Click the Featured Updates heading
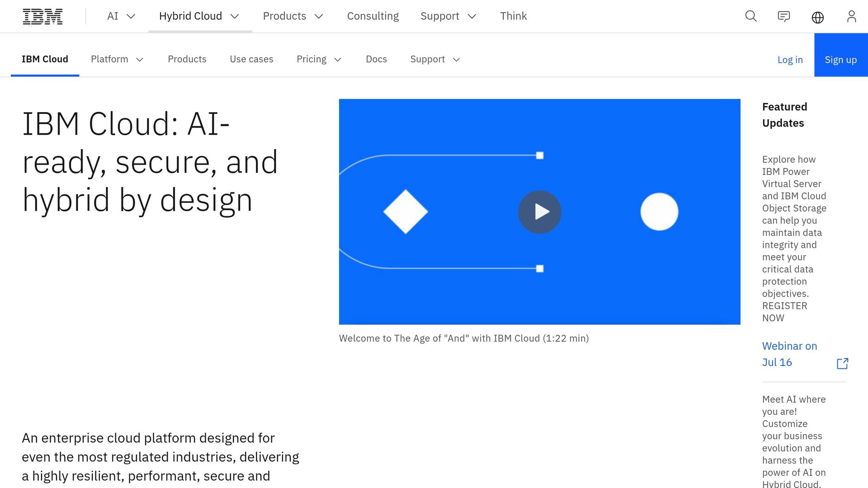The width and height of the screenshot is (868, 488). click(785, 115)
